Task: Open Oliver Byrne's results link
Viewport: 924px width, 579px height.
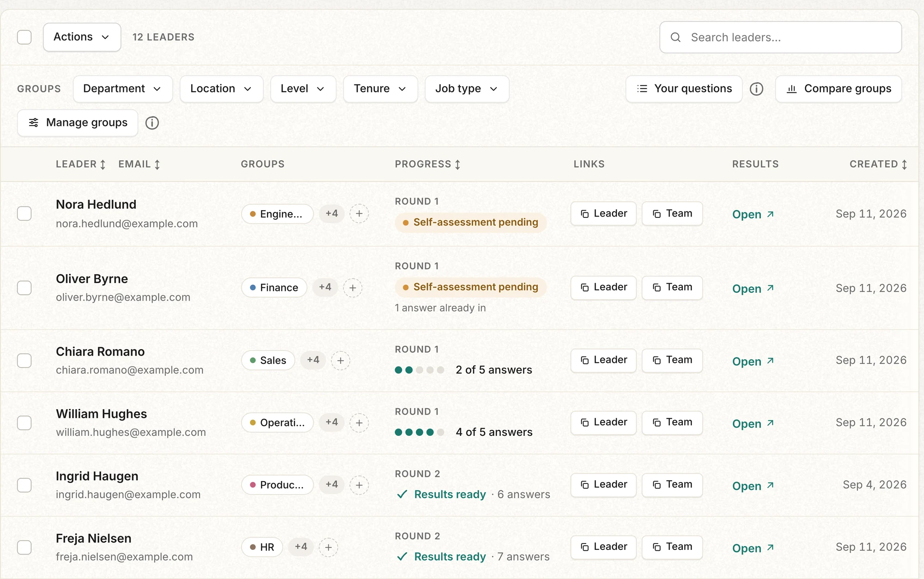Action: 753,289
